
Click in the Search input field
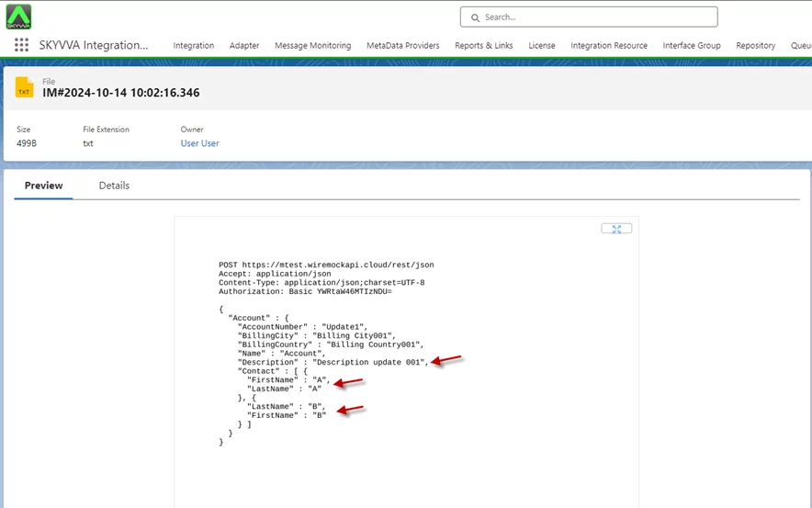click(x=597, y=17)
